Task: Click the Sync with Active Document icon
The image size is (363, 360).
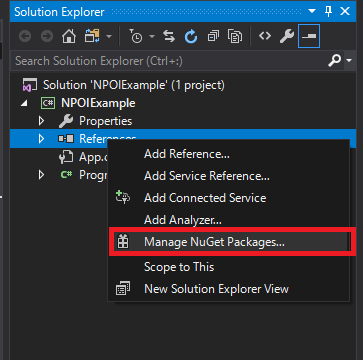Action: tap(169, 36)
